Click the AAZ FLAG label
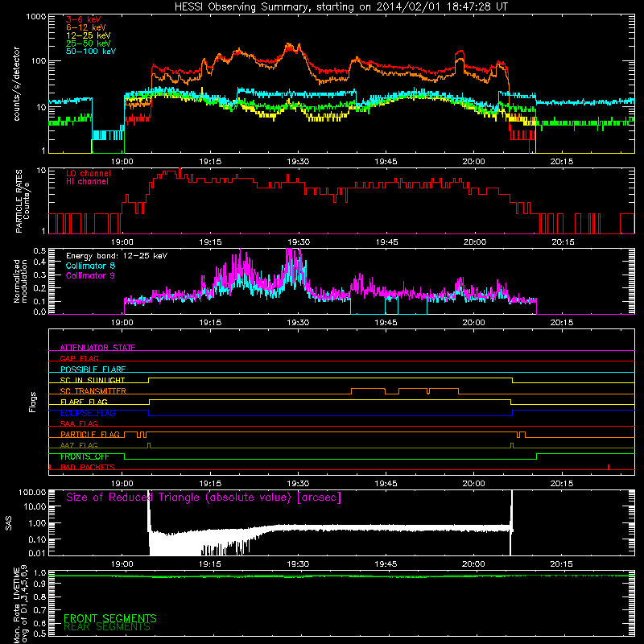Viewport: 644px width, 644px height. point(79,445)
